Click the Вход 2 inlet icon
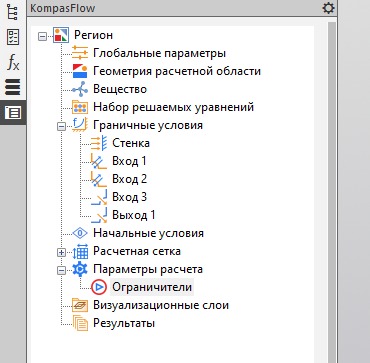This screenshot has height=363, width=370. pos(99,179)
